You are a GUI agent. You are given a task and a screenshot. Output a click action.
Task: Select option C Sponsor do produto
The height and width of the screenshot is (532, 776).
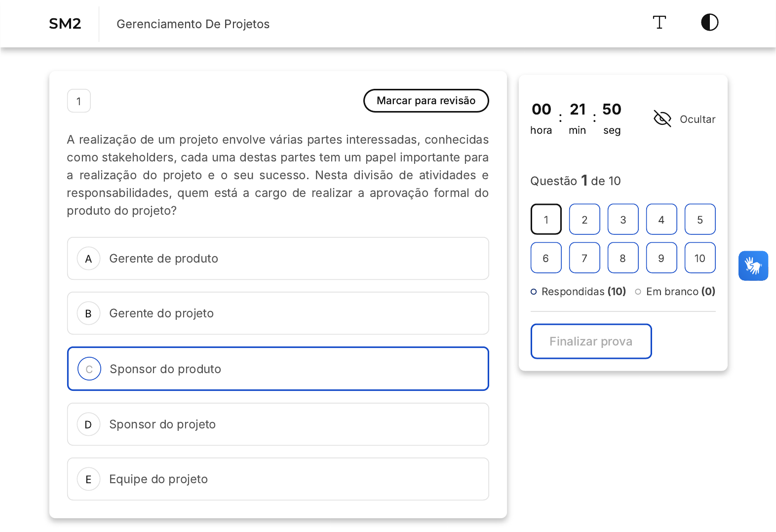277,369
